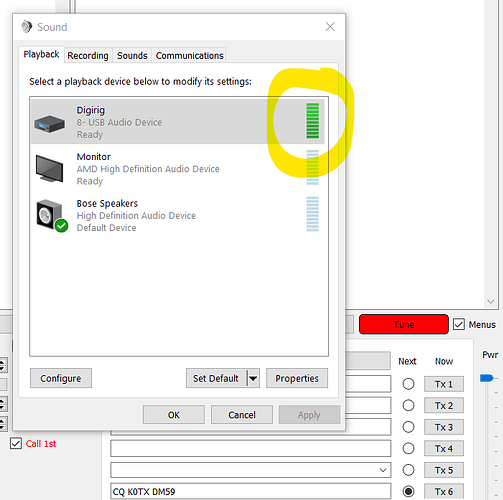Select the Bose Speakers Default Device text
The image size is (503, 500).
(x=106, y=228)
